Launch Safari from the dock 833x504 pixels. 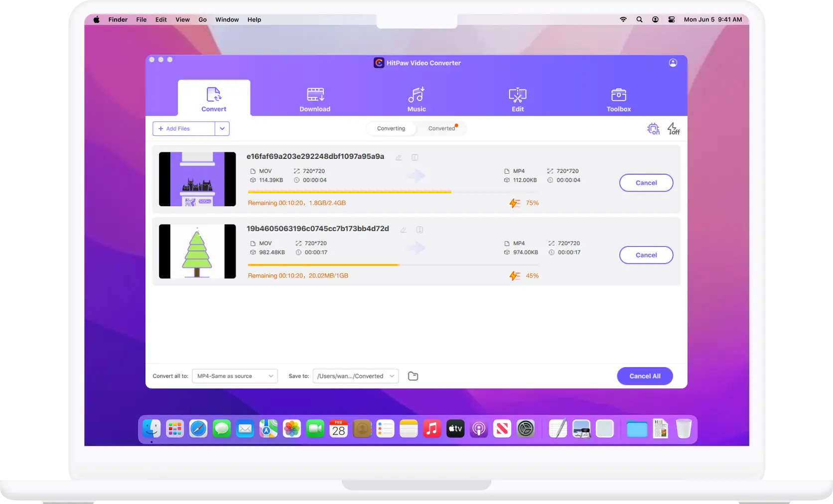pos(198,428)
